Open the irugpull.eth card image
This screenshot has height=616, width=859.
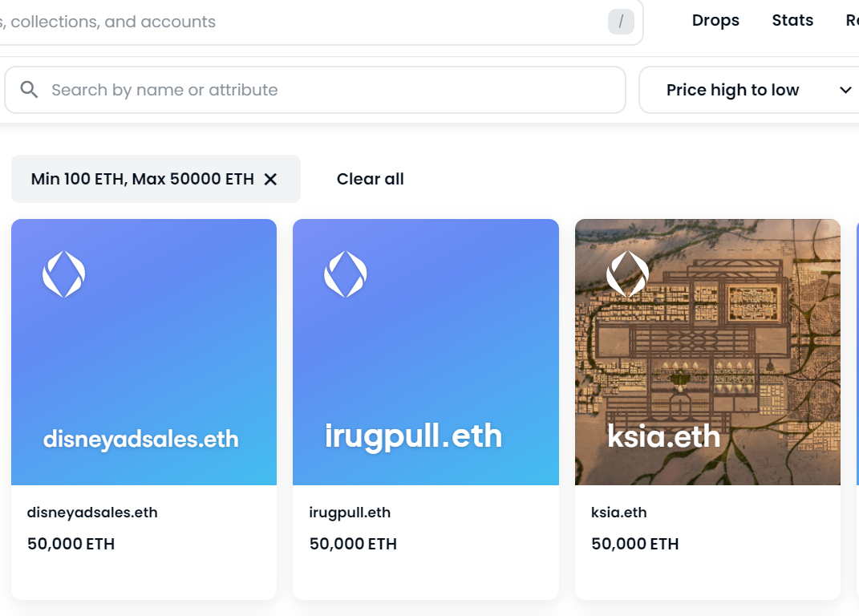tap(426, 352)
